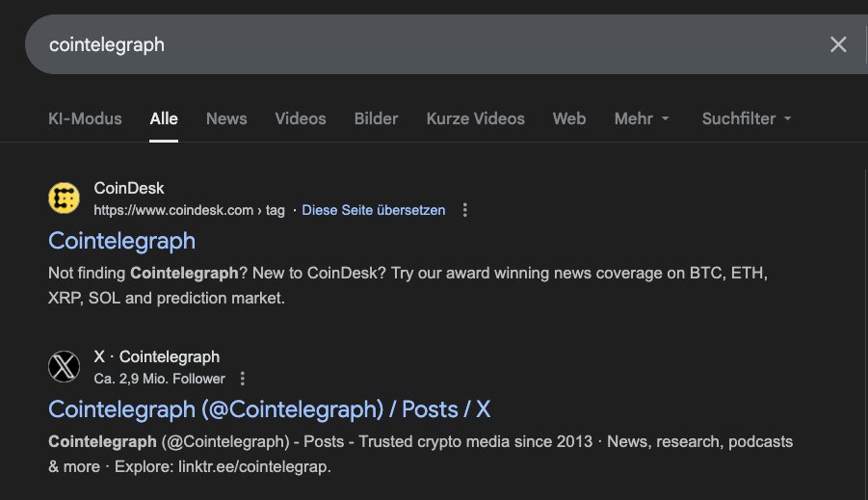This screenshot has height=500, width=868.
Task: Click the Ca. 2,9 Mio. Follower text
Action: tap(159, 379)
